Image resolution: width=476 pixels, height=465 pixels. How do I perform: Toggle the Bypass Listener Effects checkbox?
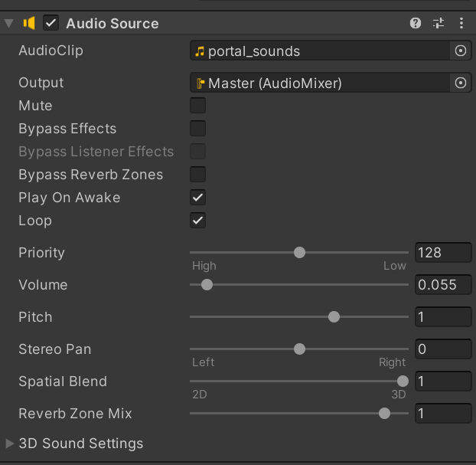click(x=198, y=152)
